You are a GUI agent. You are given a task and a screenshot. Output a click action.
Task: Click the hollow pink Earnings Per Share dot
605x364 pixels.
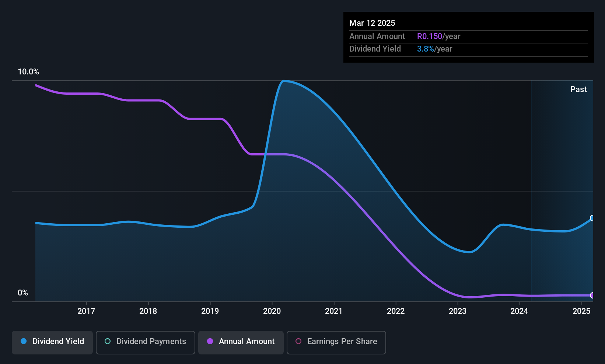[x=298, y=341]
